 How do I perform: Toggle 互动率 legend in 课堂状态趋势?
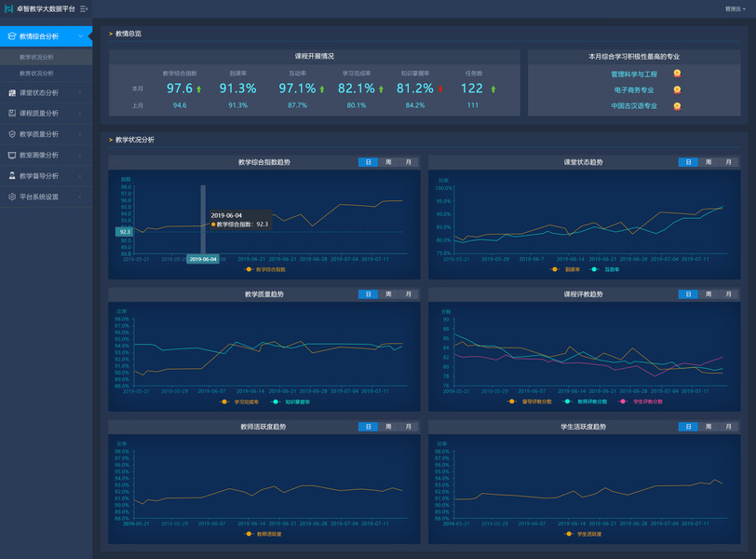pos(604,269)
